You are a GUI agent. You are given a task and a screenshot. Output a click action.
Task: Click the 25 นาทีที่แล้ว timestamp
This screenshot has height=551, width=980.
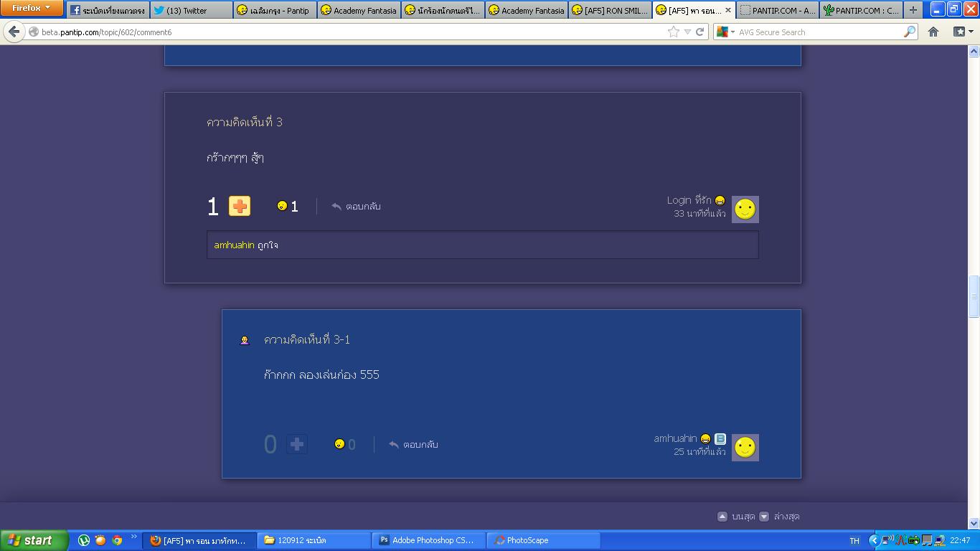pyautogui.click(x=699, y=452)
